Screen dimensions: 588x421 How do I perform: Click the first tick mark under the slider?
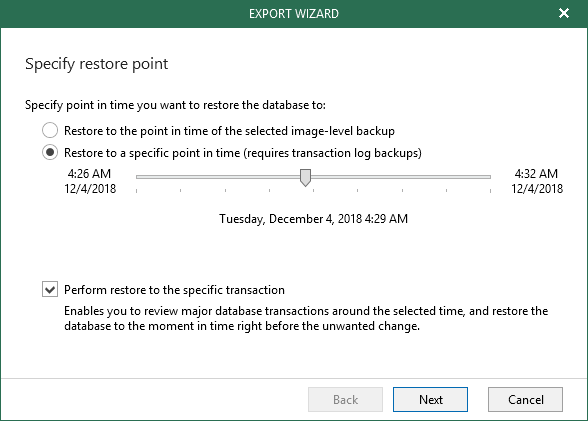click(136, 191)
